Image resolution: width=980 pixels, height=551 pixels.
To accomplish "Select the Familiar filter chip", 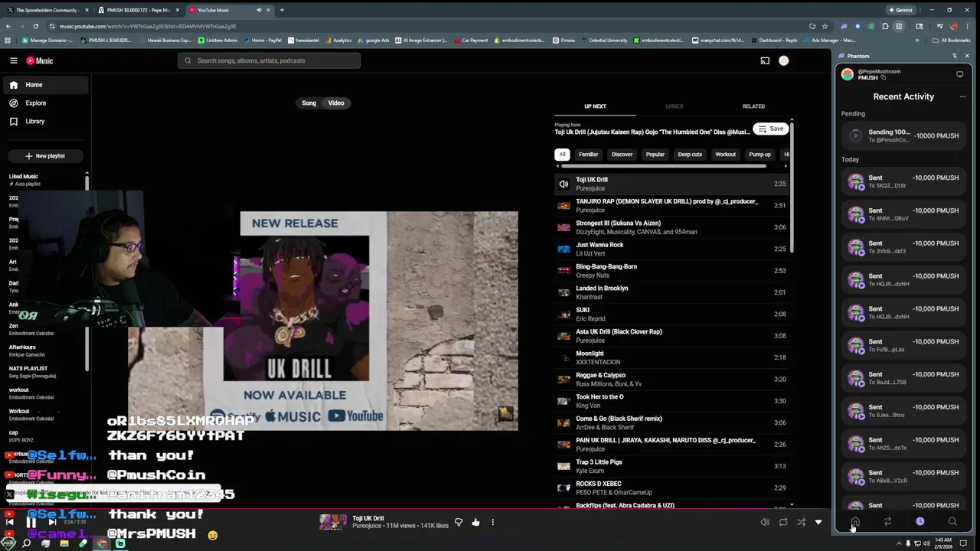I will [x=588, y=154].
